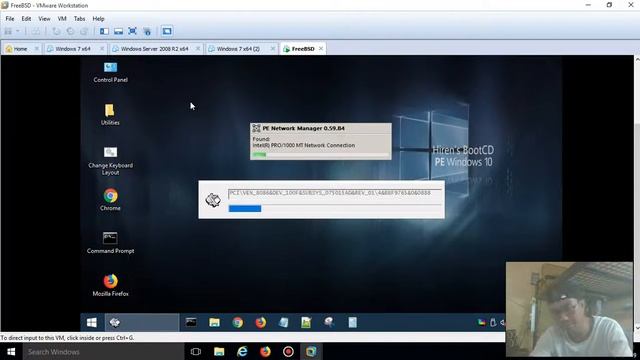The width and height of the screenshot is (640, 360).
Task: Open the Tabs menu
Action: [79, 19]
